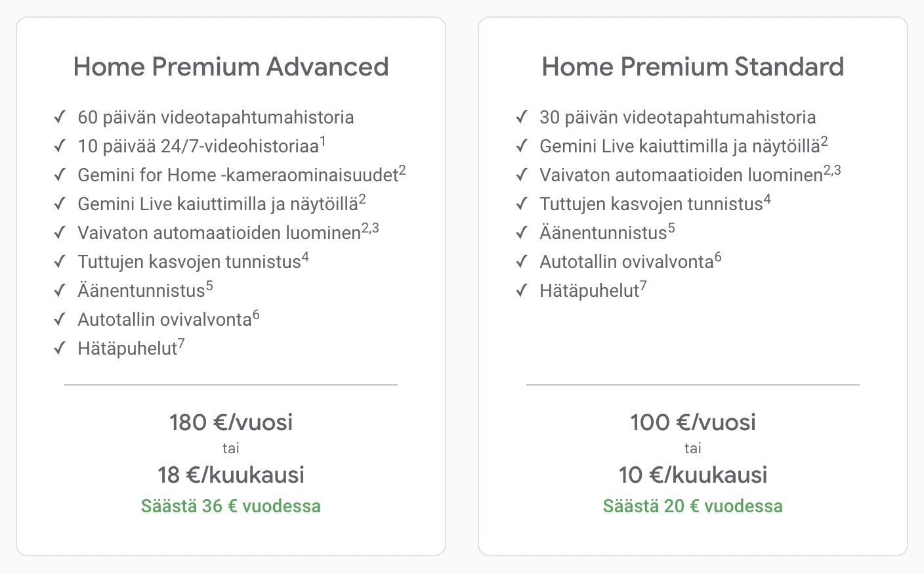Click the 10 €/kuukausi price
Screen dimensions: 924x574
point(693,475)
